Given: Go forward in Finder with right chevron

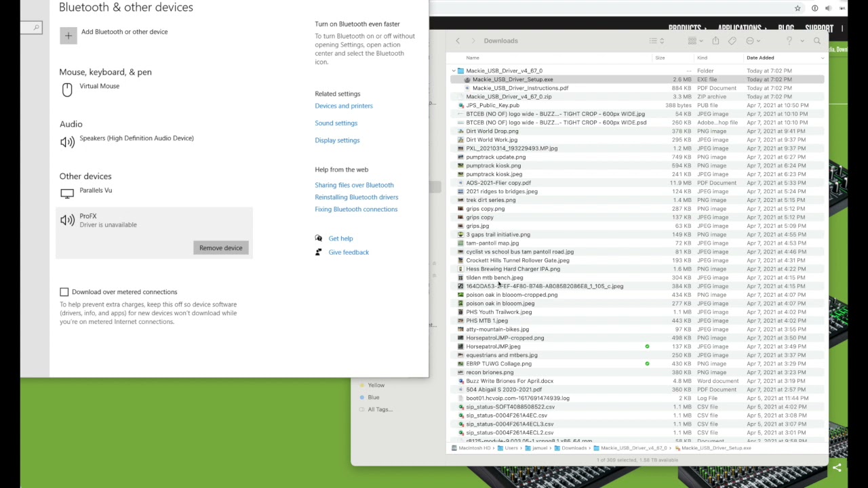Looking at the screenshot, I should click(473, 41).
